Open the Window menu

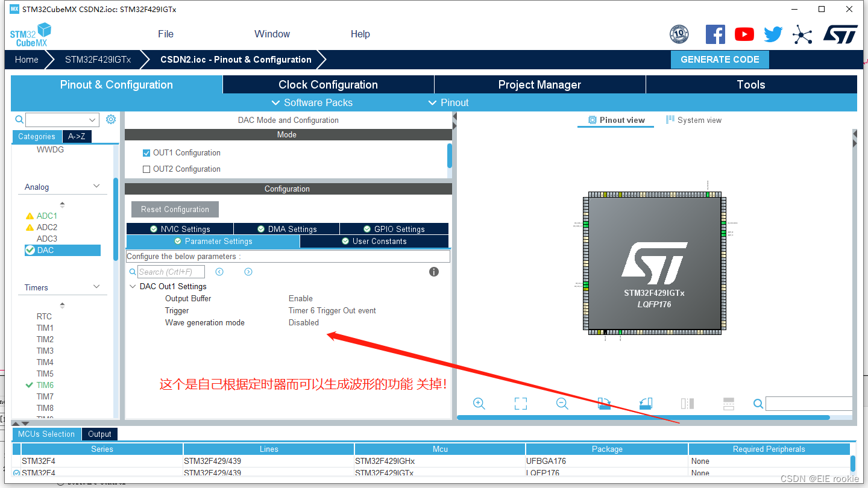pos(272,34)
